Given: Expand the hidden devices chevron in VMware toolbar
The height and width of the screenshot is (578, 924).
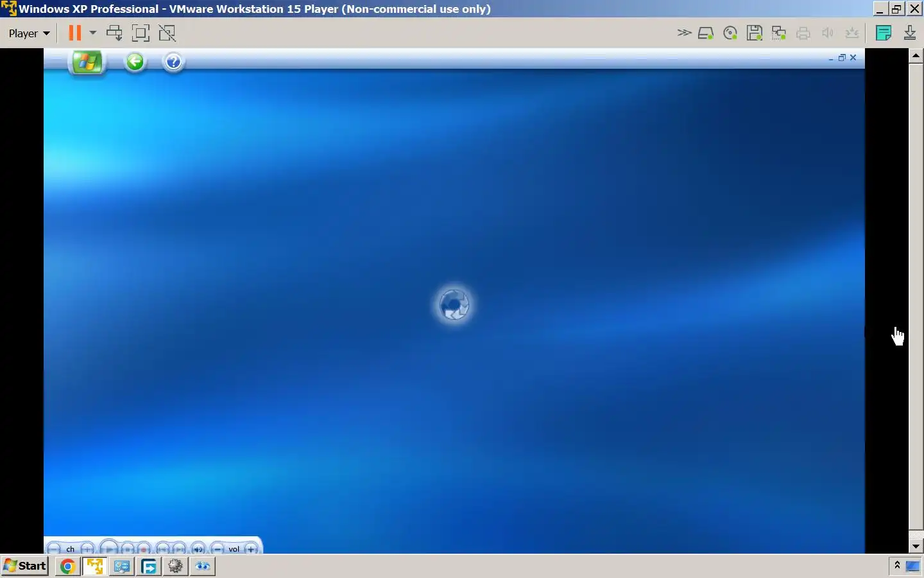Looking at the screenshot, I should click(684, 33).
